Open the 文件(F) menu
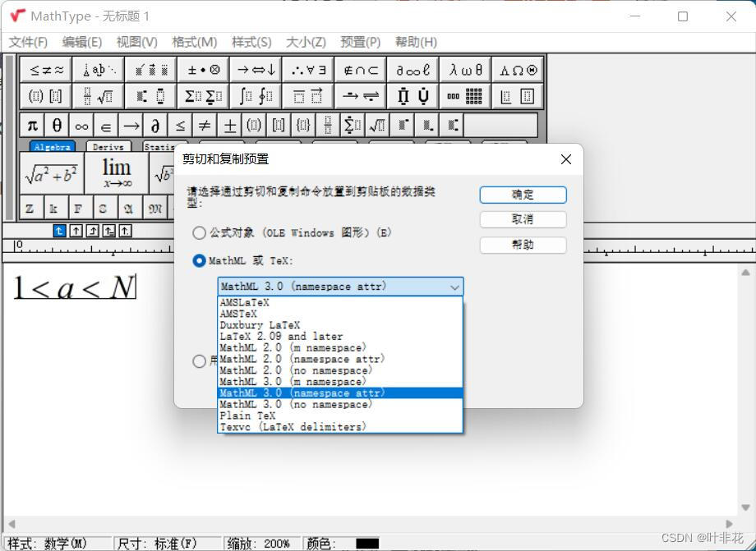The image size is (756, 551). click(x=29, y=43)
